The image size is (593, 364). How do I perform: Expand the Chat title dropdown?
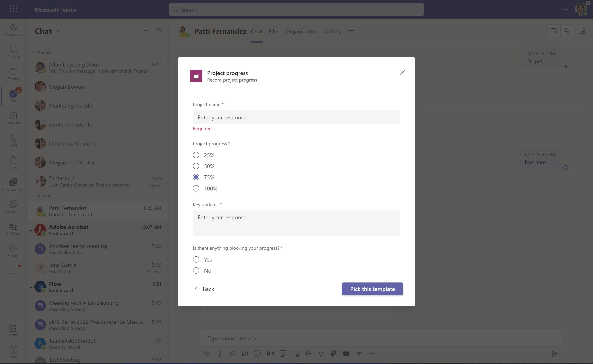[58, 31]
